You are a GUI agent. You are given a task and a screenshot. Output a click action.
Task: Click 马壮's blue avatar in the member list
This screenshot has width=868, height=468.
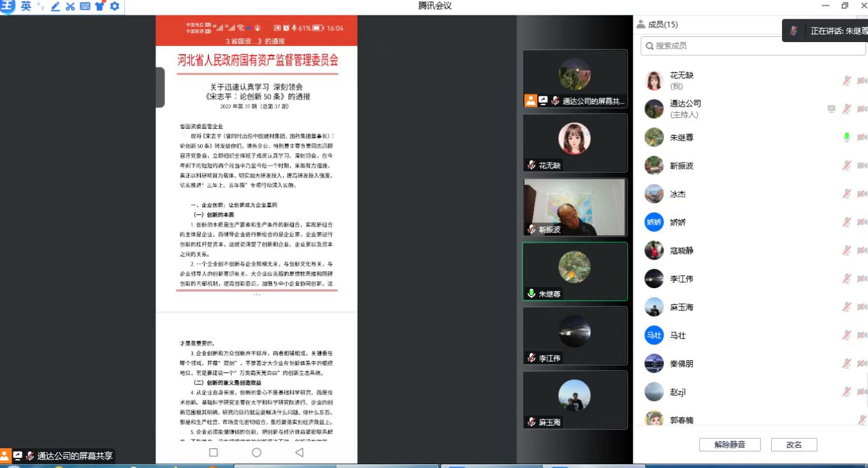(655, 335)
